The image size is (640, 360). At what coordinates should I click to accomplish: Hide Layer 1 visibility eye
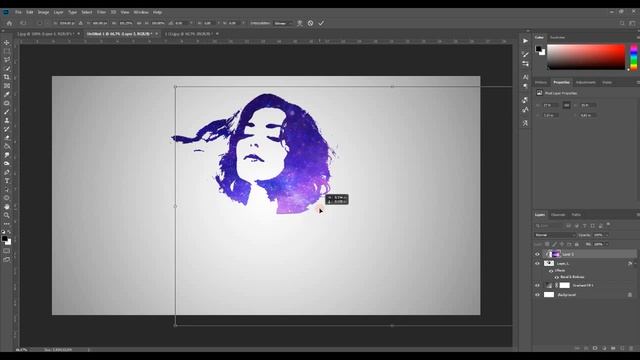(x=538, y=264)
